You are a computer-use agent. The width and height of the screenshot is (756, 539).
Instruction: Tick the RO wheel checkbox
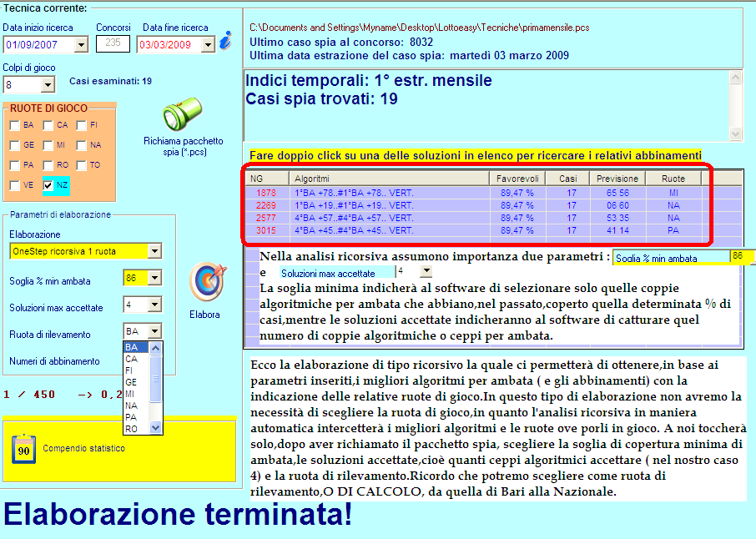tap(48, 165)
